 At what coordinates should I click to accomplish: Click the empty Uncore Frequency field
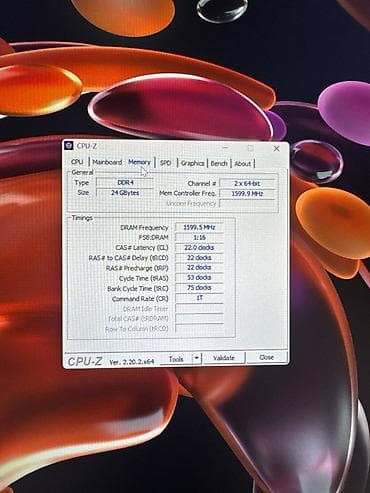[247, 203]
